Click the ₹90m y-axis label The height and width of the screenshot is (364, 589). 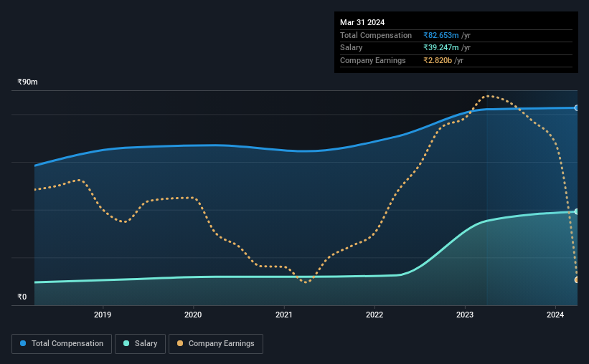[x=27, y=82]
